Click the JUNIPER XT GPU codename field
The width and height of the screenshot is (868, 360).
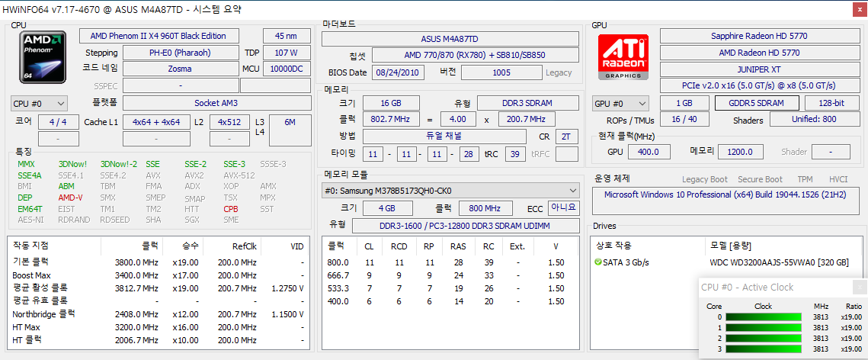click(x=759, y=69)
